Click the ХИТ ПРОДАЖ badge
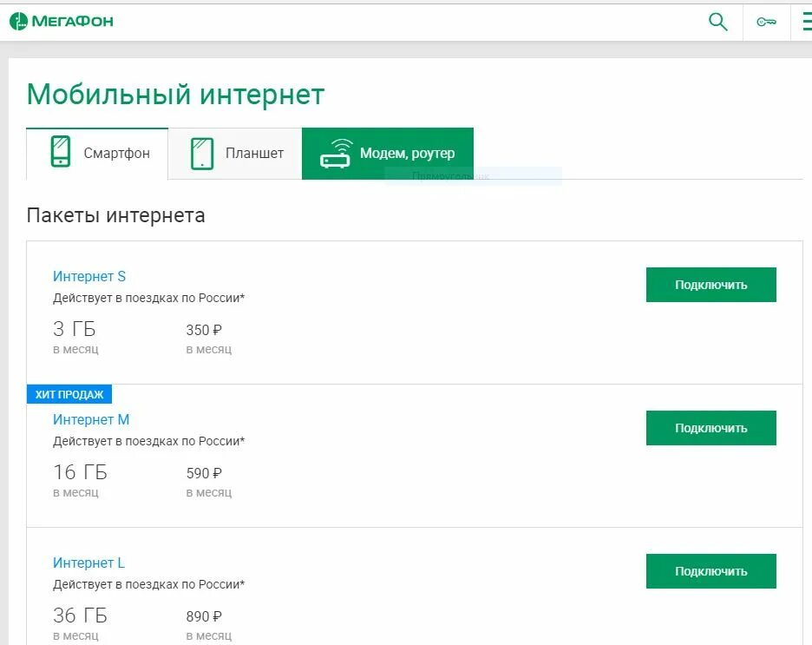The height and width of the screenshot is (645, 812). tap(69, 394)
